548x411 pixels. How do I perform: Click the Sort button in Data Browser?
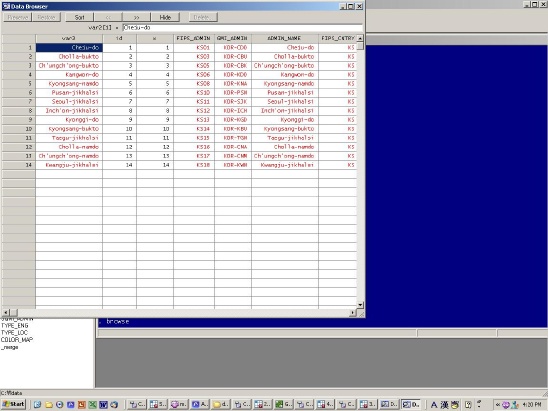pyautogui.click(x=79, y=17)
